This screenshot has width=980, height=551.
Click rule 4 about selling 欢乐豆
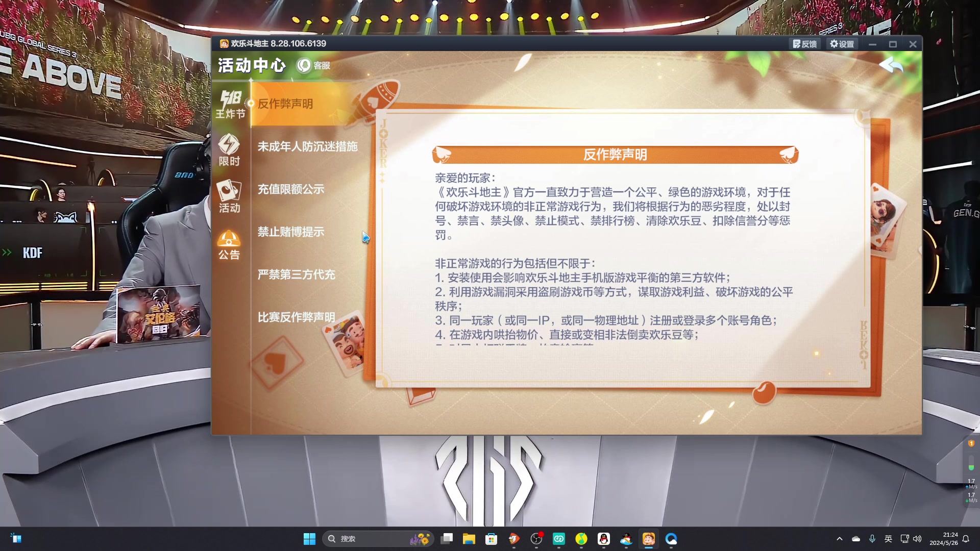[567, 335]
